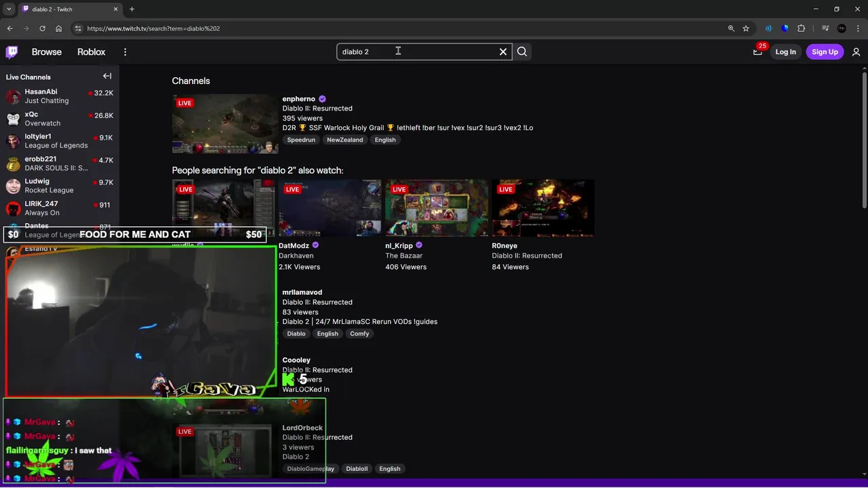The width and height of the screenshot is (868, 488).
Task: Open Coooley channel link
Action: click(x=296, y=360)
